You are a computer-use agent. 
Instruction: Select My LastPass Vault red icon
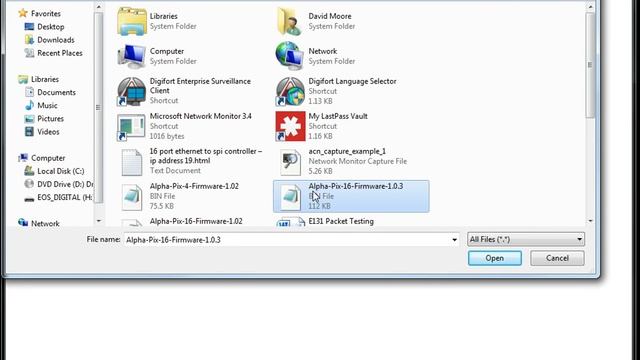click(290, 127)
